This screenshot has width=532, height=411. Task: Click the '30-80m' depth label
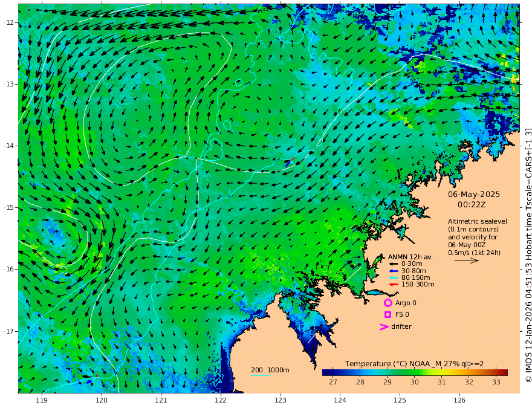pos(414,271)
